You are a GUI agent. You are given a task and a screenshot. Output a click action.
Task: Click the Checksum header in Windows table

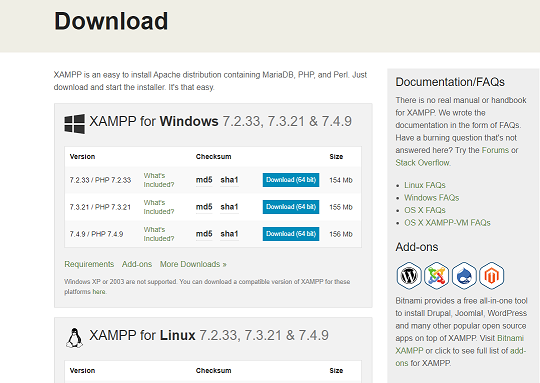[x=214, y=156]
